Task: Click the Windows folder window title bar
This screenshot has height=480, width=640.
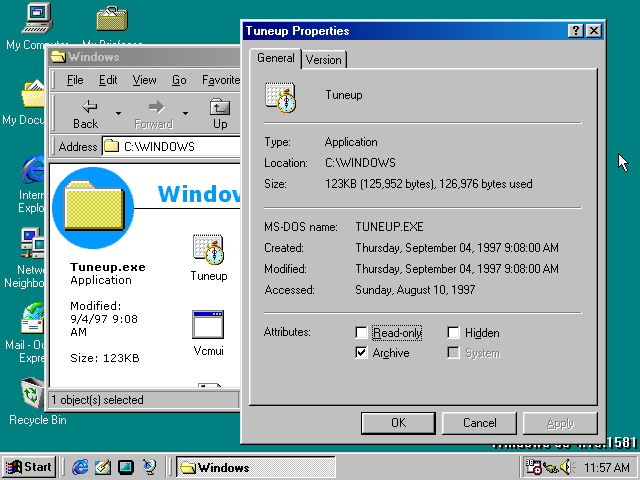Action: click(x=144, y=57)
